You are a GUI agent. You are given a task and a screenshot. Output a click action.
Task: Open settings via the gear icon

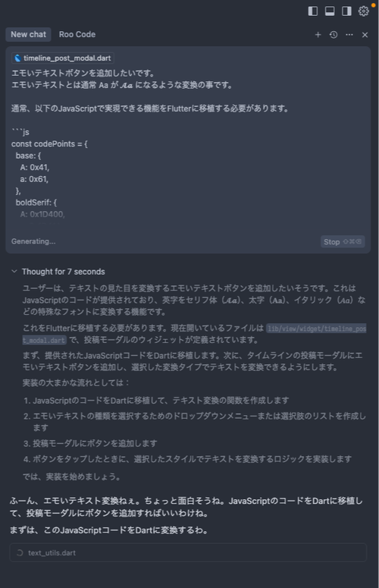363,11
